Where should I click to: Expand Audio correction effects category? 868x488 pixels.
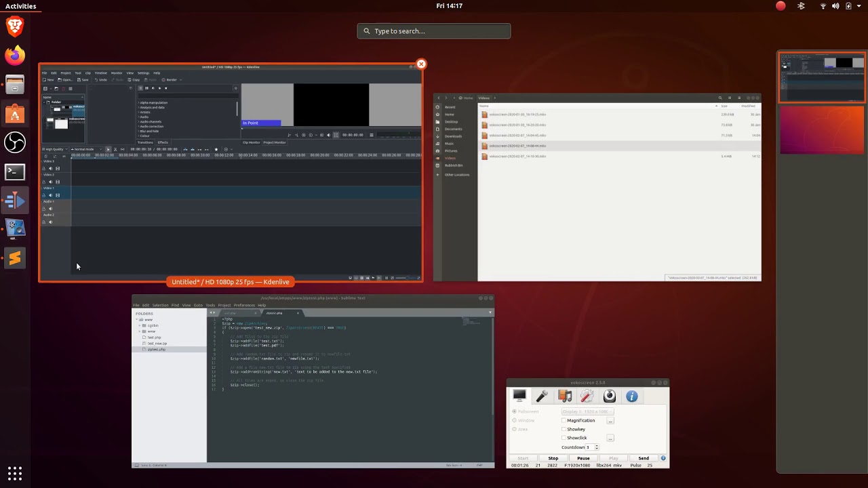(138, 127)
